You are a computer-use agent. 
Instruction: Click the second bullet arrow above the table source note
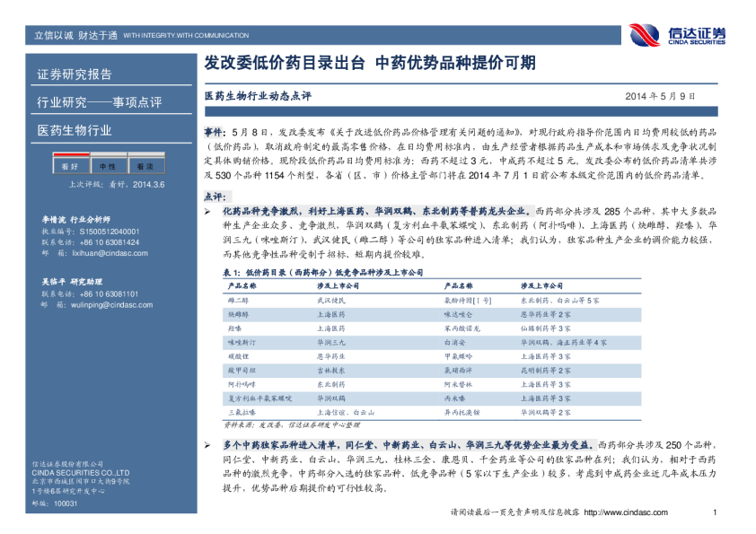208,444
